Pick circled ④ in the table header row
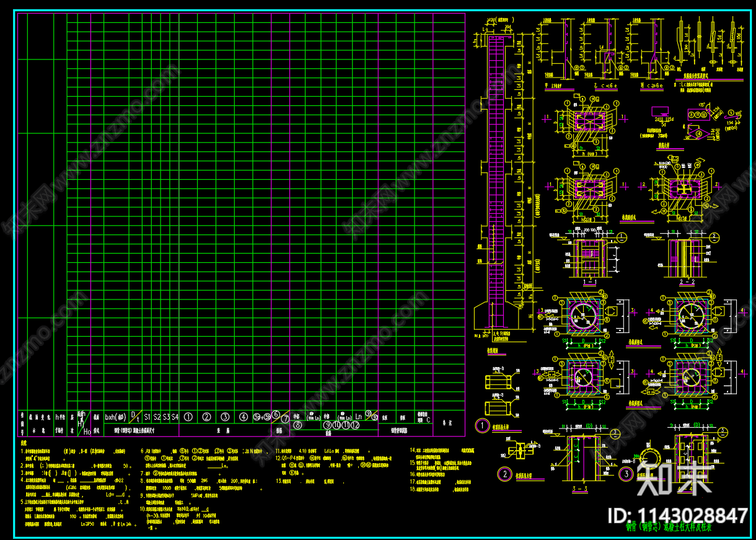 (x=244, y=417)
